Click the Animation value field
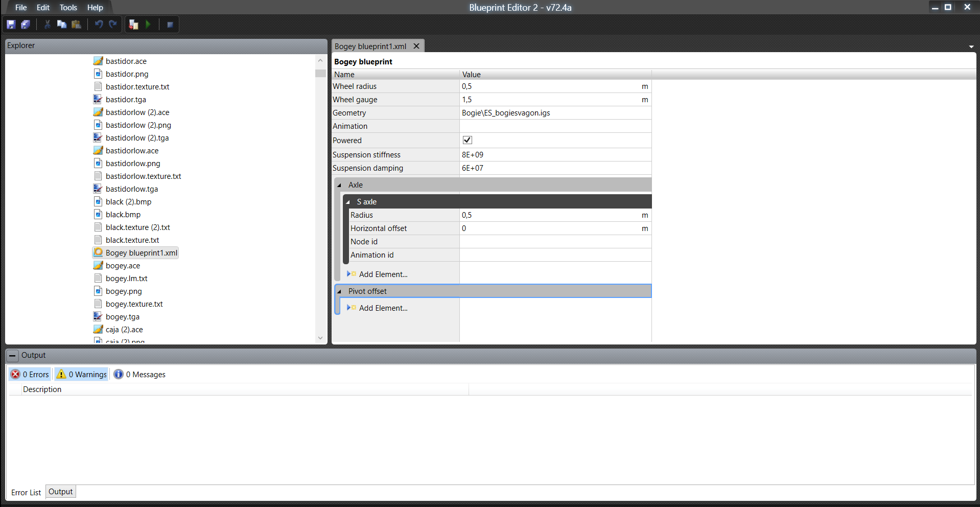 556,126
